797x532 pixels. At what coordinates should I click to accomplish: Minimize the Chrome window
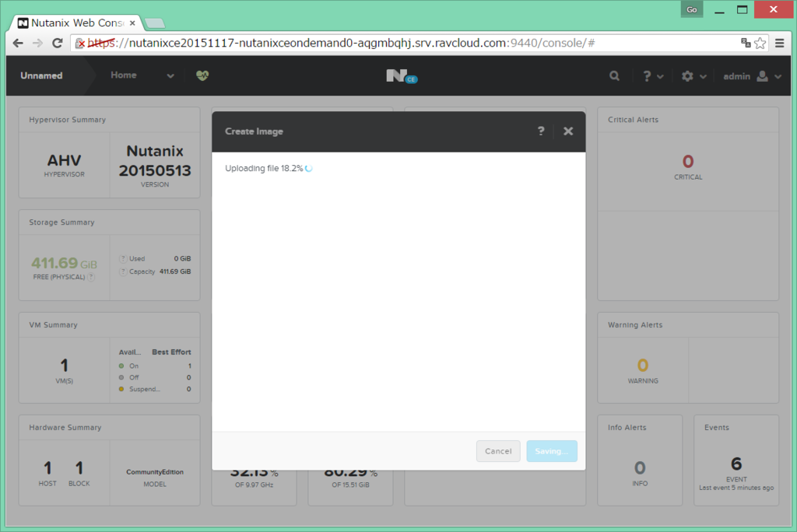[719, 9]
